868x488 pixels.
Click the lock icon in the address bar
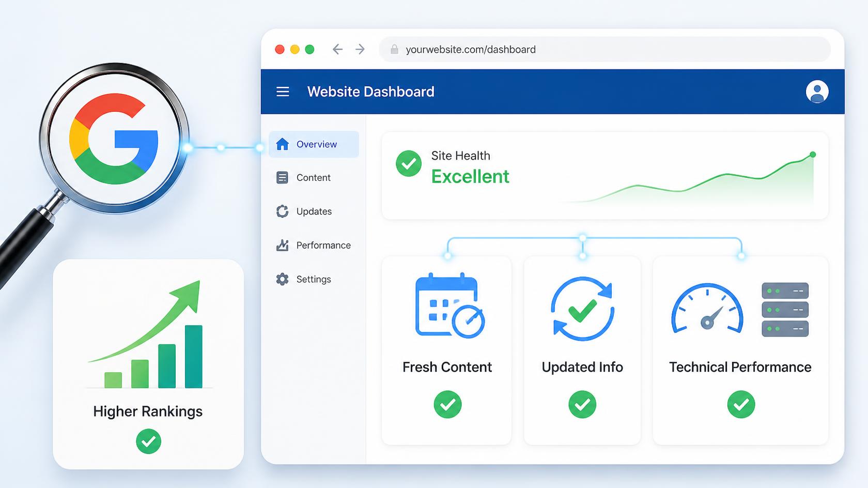pyautogui.click(x=394, y=49)
